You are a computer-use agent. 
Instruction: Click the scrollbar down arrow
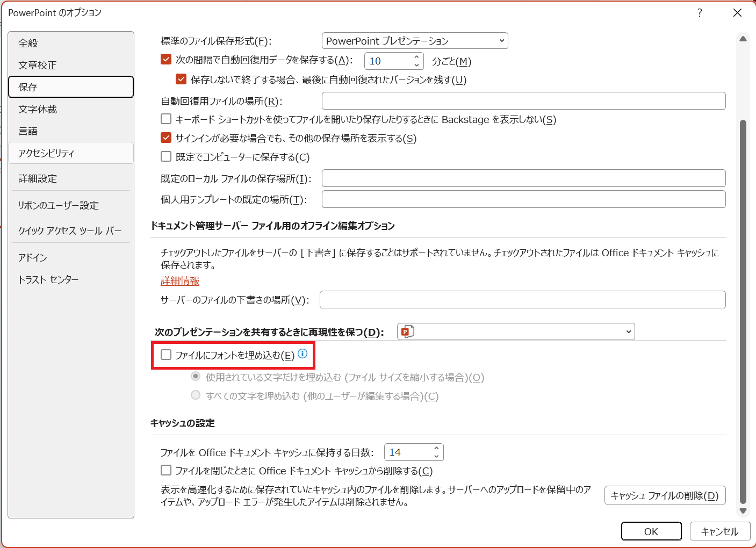(743, 511)
